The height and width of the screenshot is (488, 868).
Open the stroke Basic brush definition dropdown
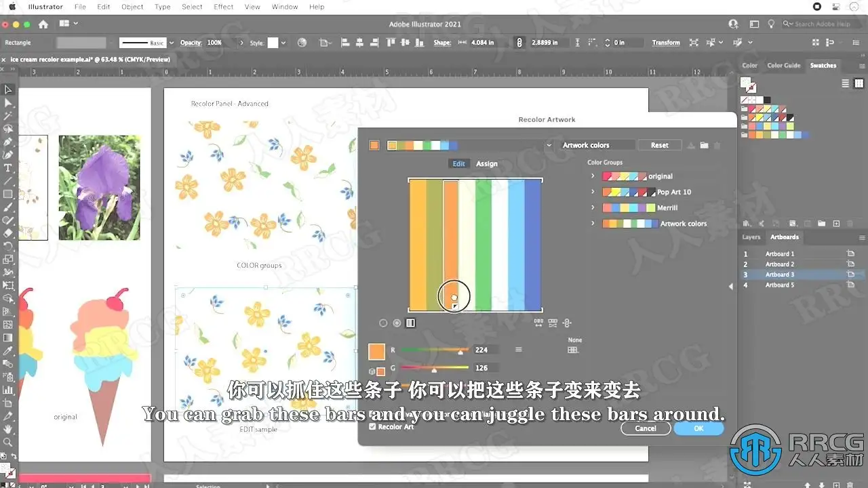pos(172,43)
